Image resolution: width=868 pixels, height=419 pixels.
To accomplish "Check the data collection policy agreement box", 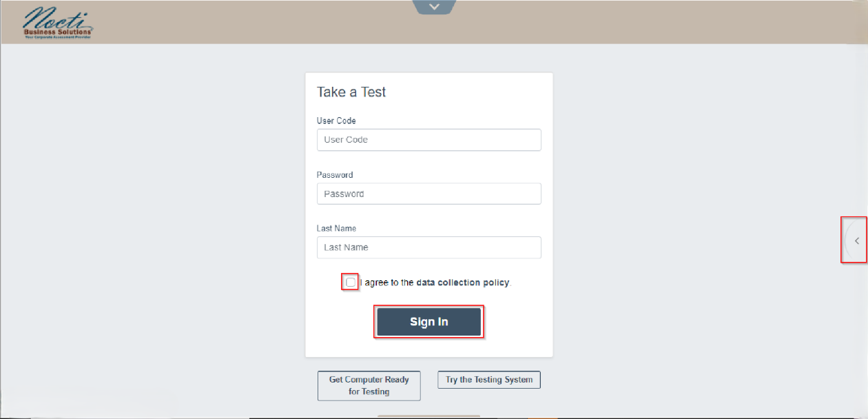I will pyautogui.click(x=351, y=283).
